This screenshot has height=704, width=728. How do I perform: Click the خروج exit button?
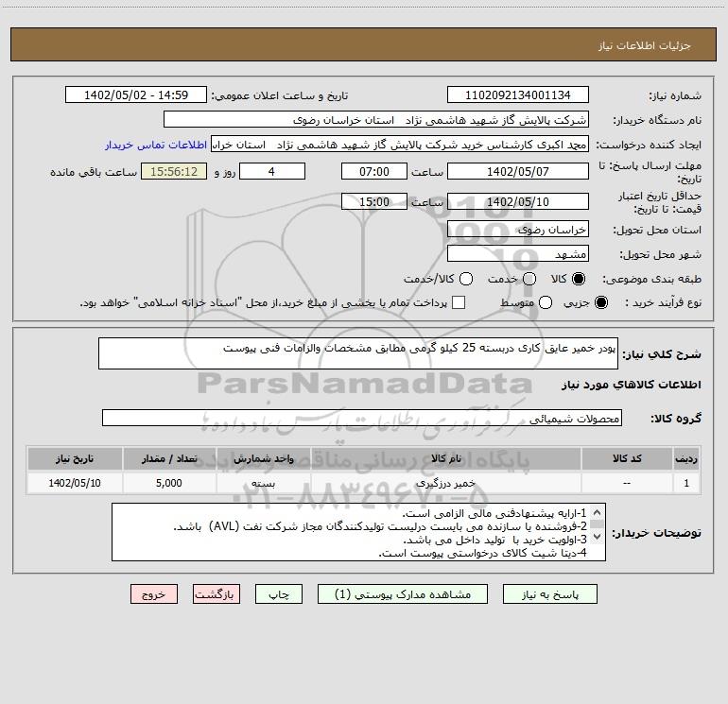(153, 594)
